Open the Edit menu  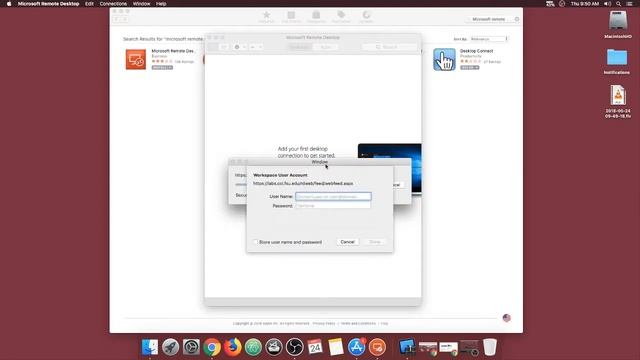click(x=89, y=4)
